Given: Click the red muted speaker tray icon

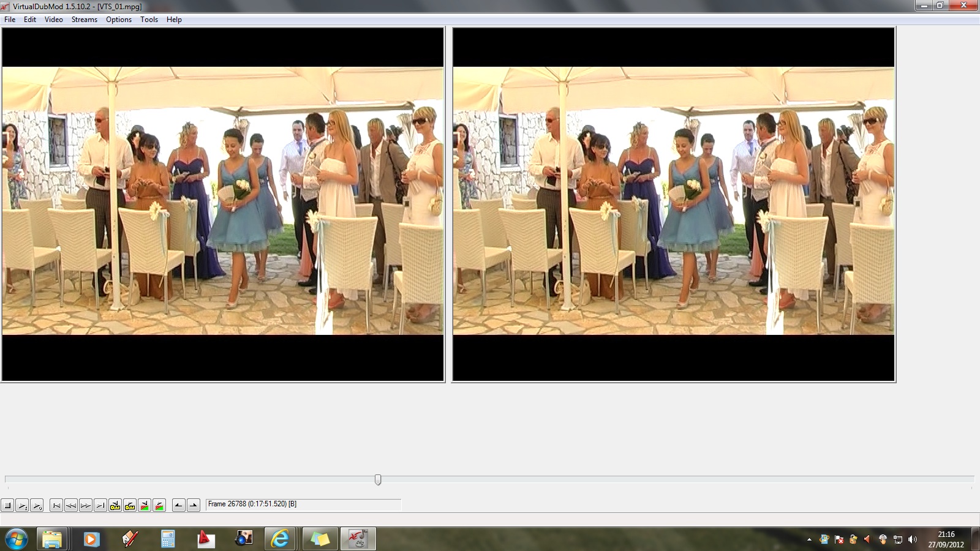Looking at the screenshot, I should click(x=867, y=539).
